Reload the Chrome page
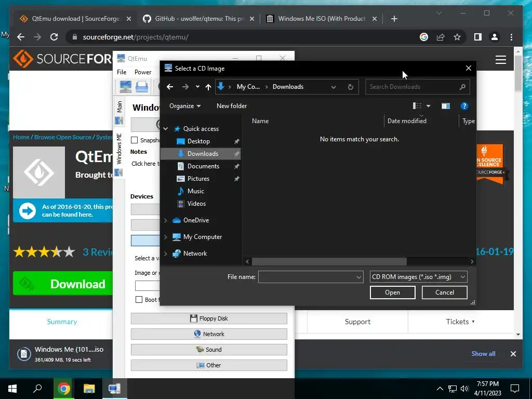The image size is (532, 399). pyautogui.click(x=54, y=37)
